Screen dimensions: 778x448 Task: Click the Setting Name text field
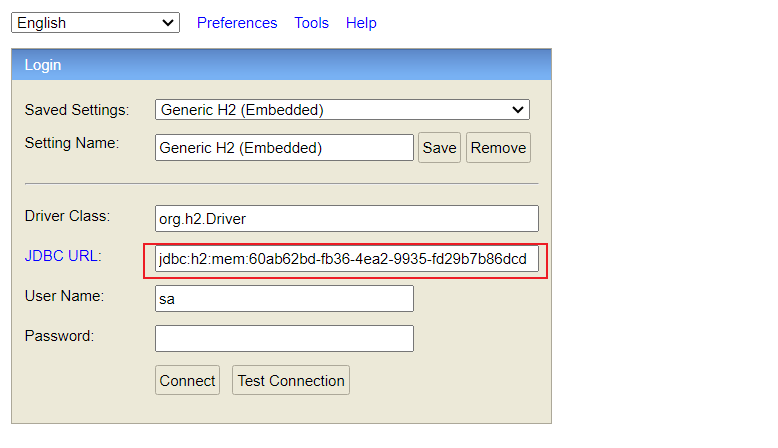(284, 148)
